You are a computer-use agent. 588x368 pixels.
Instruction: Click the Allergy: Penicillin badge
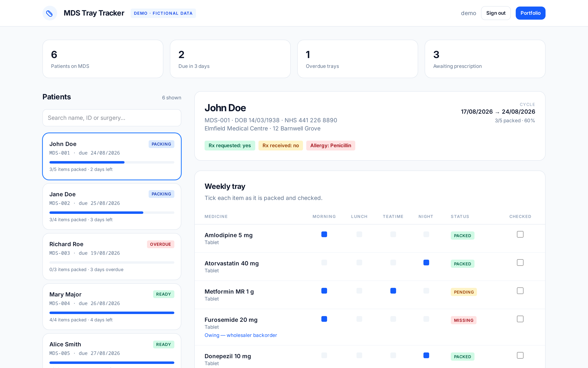331,146
